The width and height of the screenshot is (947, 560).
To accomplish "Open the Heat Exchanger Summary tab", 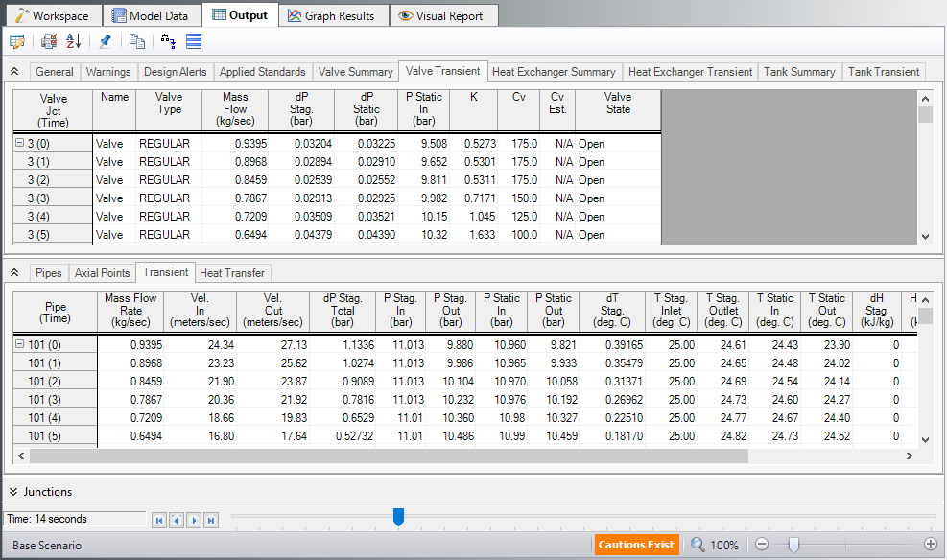I will [554, 72].
